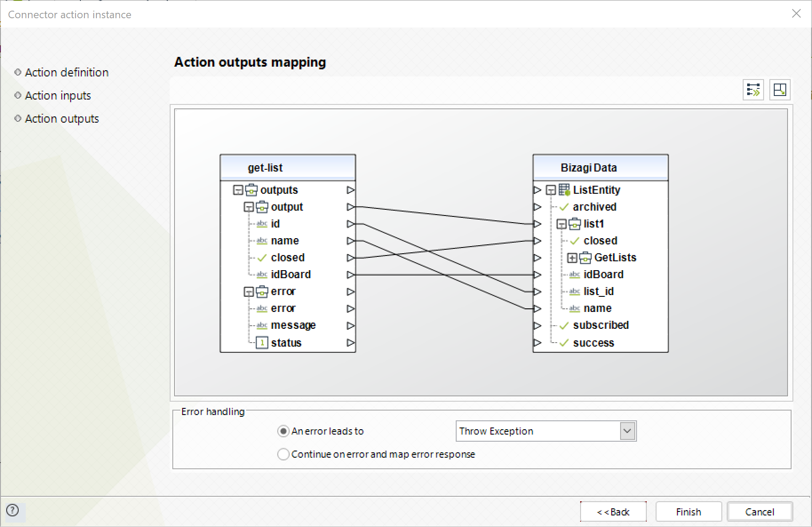The height and width of the screenshot is (527, 812).
Task: Click the input connector arrow of archived
Action: [x=537, y=207]
